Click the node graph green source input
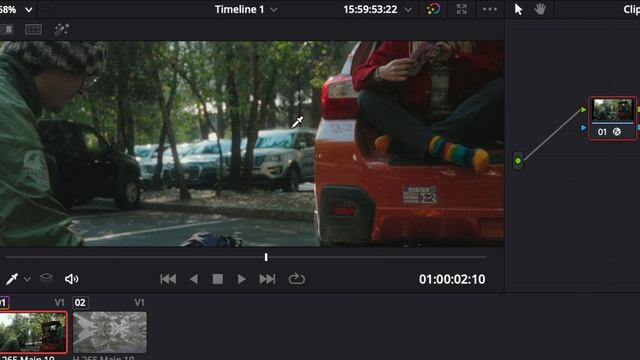The width and height of the screenshot is (640, 360). click(x=518, y=161)
